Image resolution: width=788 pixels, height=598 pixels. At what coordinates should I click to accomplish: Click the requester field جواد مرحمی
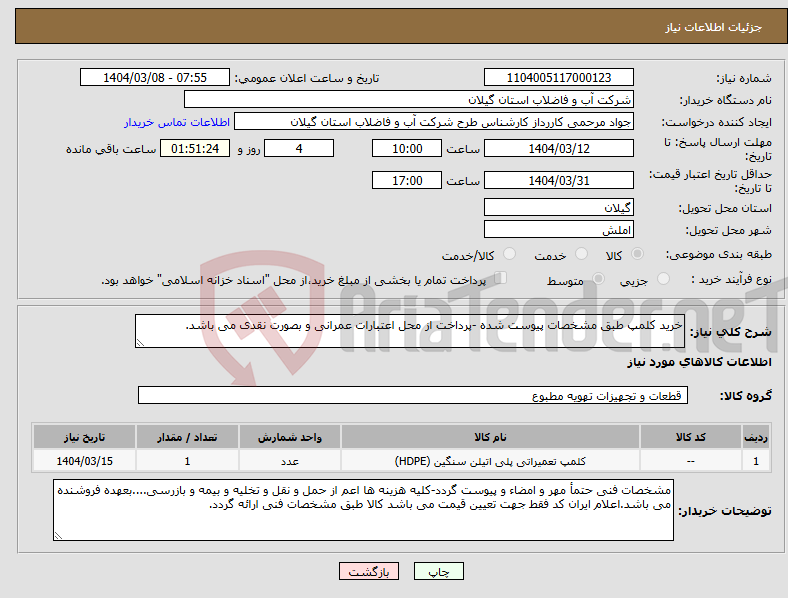pos(434,122)
